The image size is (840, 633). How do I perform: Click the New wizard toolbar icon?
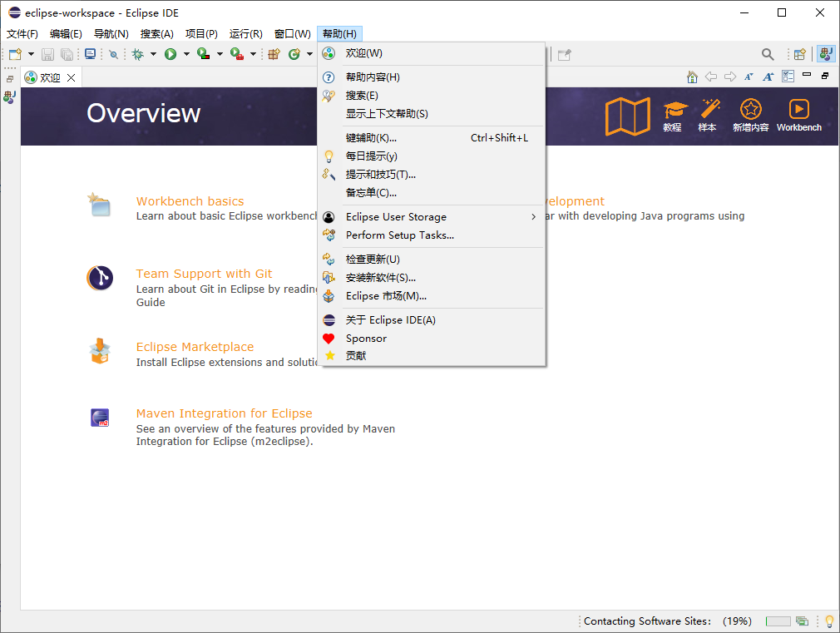(15, 54)
